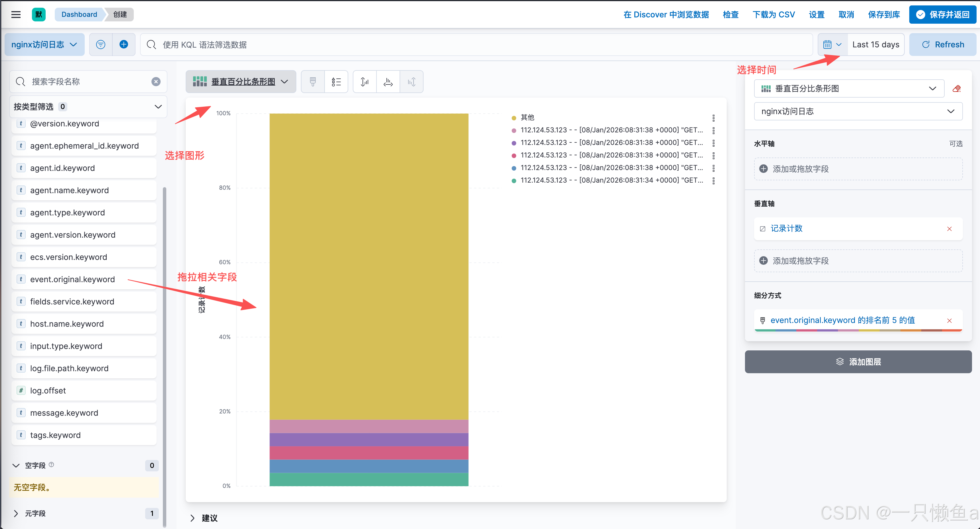The width and height of the screenshot is (980, 529).
Task: Clear the field name search box
Action: point(156,81)
